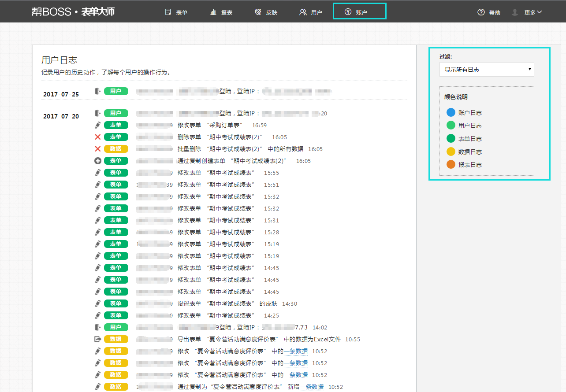Click the pencil icon on the 14:25 row

click(x=98, y=315)
